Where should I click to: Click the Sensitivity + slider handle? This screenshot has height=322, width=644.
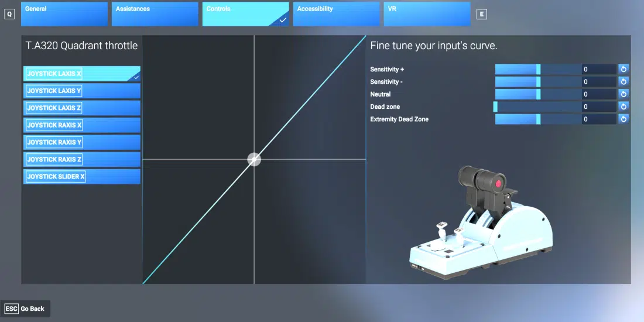point(538,69)
